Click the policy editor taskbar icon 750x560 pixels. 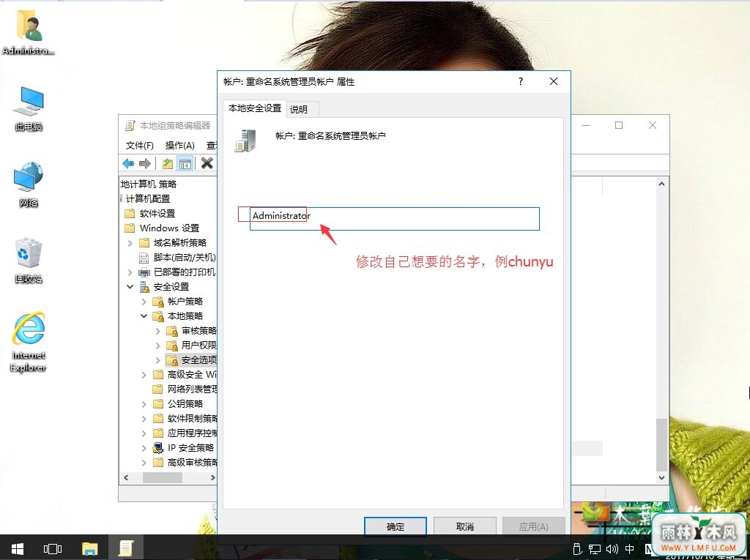coord(125,548)
